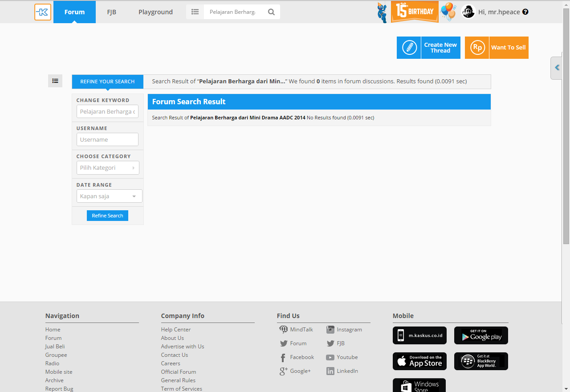This screenshot has height=392, width=570.
Task: Open the Advertise with Us link
Action: coord(183,347)
